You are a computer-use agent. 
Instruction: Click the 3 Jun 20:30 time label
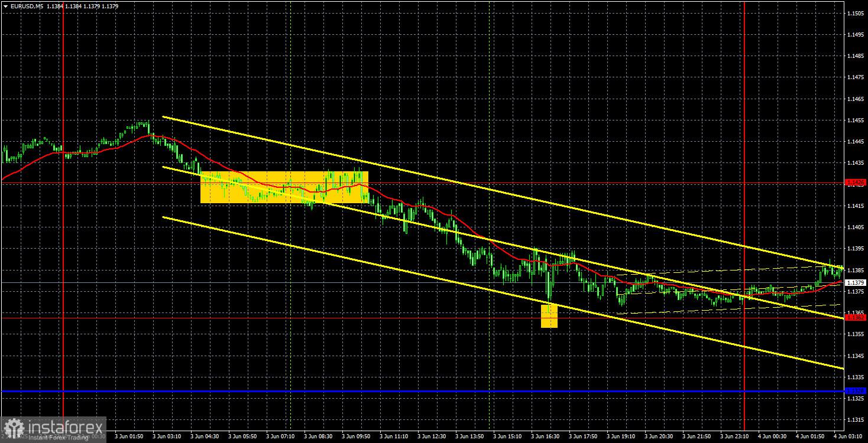tap(659, 437)
